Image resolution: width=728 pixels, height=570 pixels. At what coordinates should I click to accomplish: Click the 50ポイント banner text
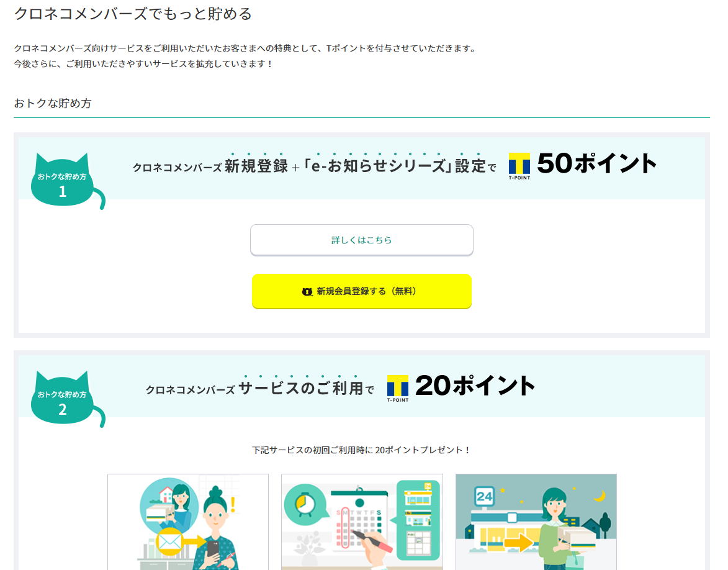pos(596,163)
